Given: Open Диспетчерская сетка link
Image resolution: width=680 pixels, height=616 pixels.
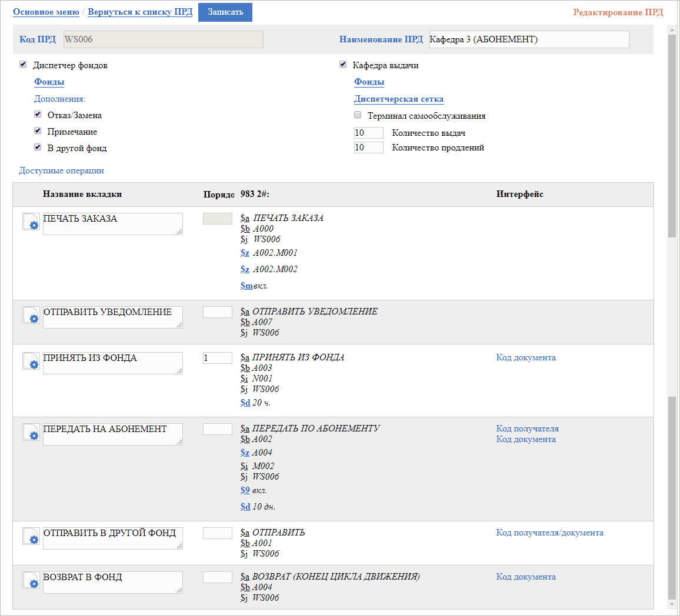Looking at the screenshot, I should (398, 99).
